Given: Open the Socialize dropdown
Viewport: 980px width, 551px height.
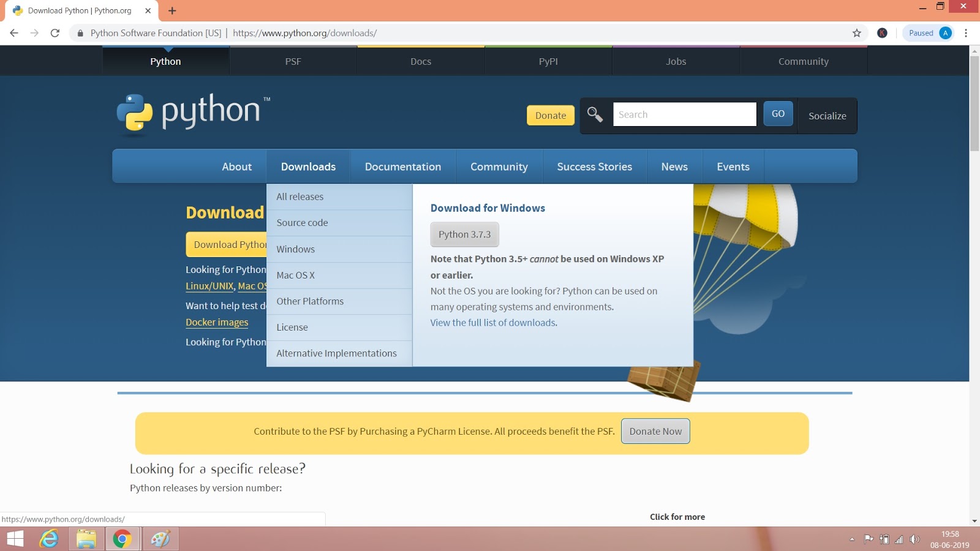Looking at the screenshot, I should (x=827, y=116).
